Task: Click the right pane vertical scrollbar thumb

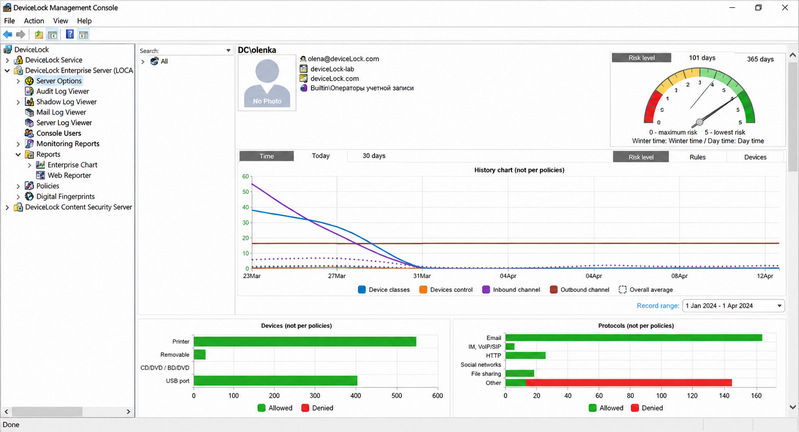Action: pyautogui.click(x=792, y=117)
